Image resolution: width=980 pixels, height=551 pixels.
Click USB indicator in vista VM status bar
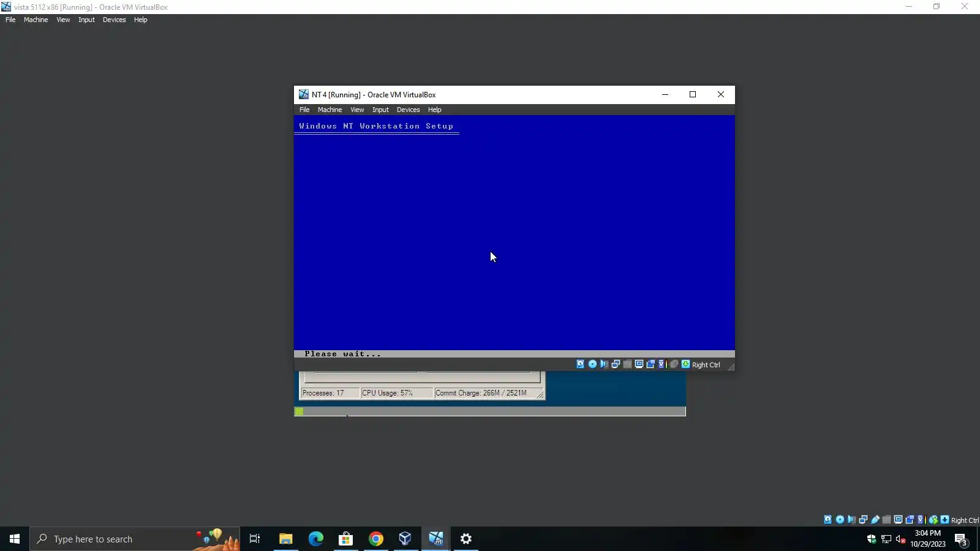(875, 520)
